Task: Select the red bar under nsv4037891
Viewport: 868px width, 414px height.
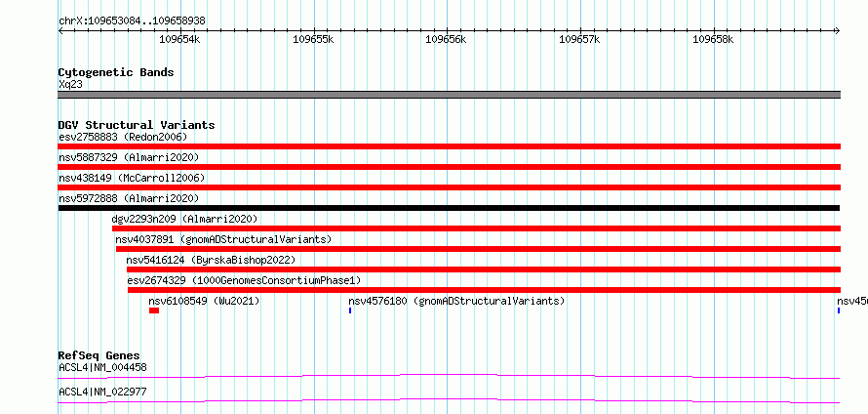Action: coord(478,249)
